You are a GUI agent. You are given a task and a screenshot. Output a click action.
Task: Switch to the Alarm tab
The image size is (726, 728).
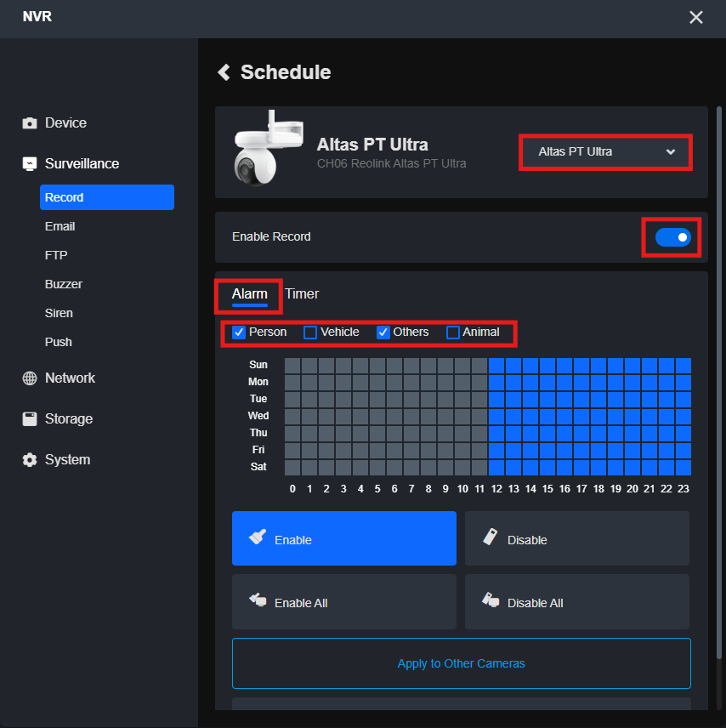click(250, 294)
